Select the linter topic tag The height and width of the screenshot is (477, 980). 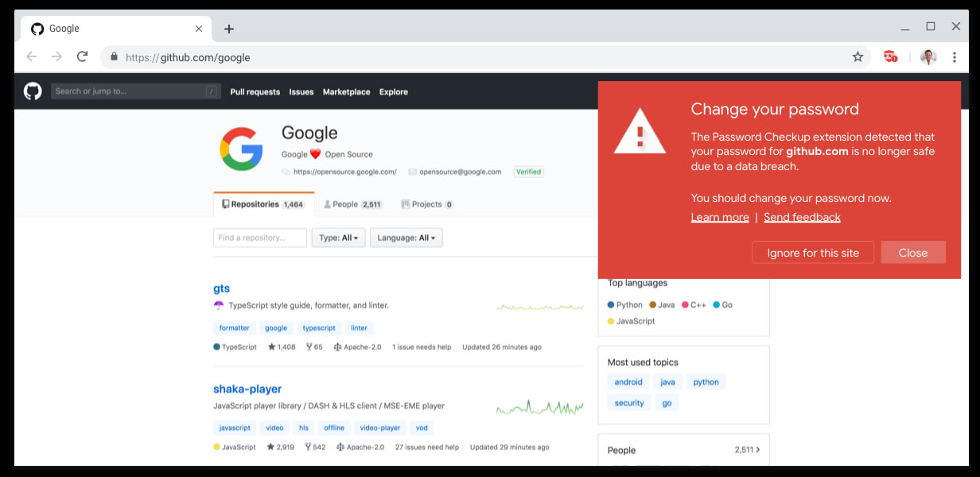click(x=359, y=328)
